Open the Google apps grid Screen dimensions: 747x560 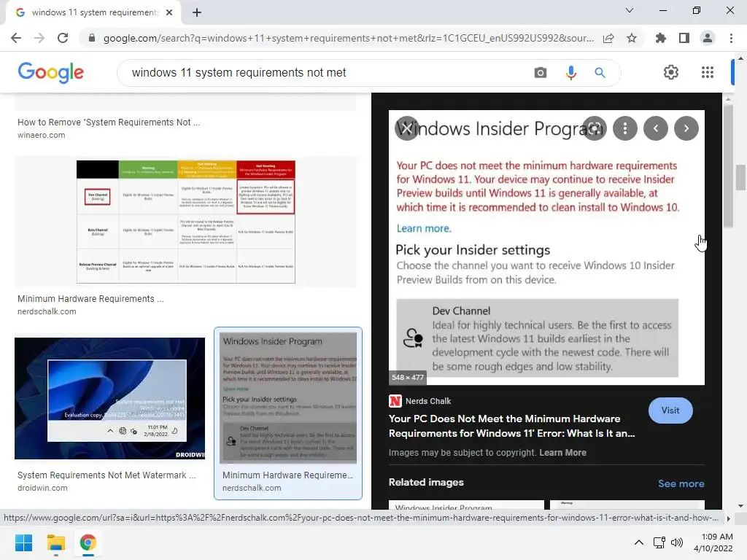[x=708, y=72]
